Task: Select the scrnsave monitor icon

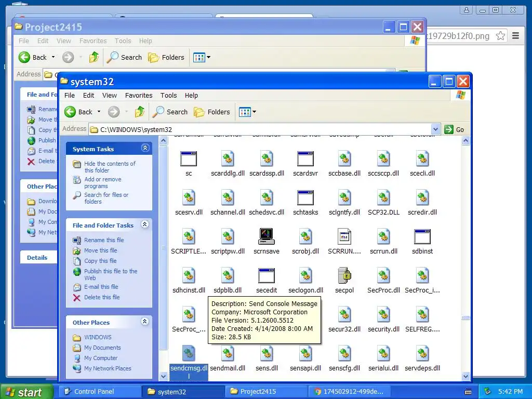Action: click(x=267, y=236)
